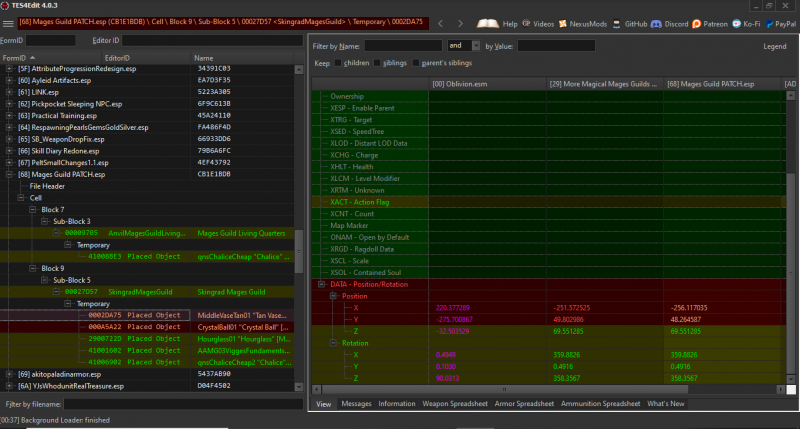Toggle the Keep children checkbox
Screen dimensions: 800x429
[338, 63]
